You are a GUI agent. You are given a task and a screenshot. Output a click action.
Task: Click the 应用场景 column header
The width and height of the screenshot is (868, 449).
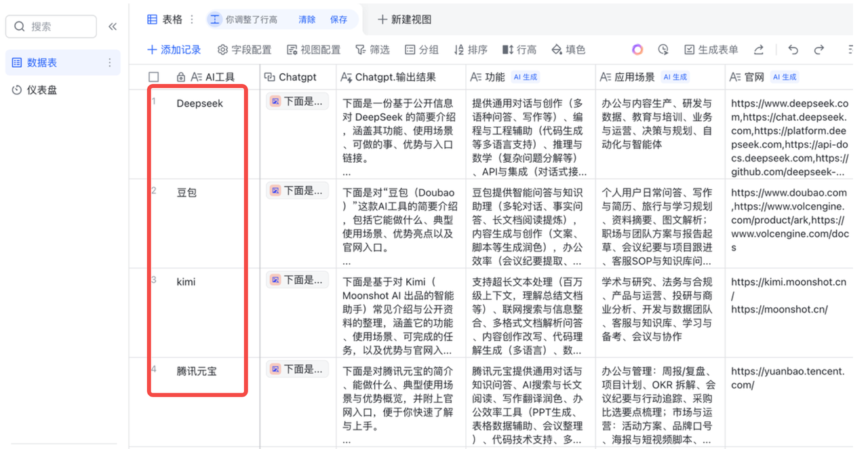660,77
